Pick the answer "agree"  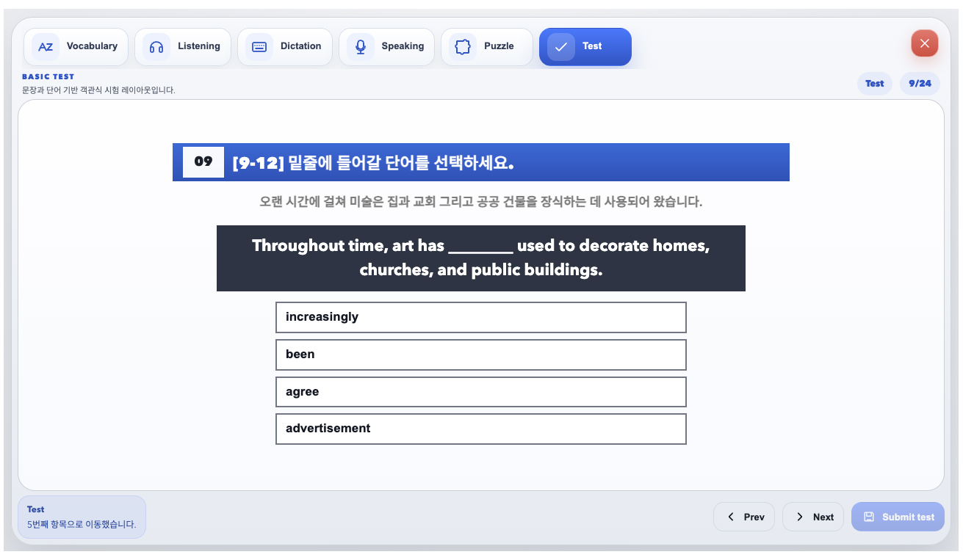(x=481, y=392)
